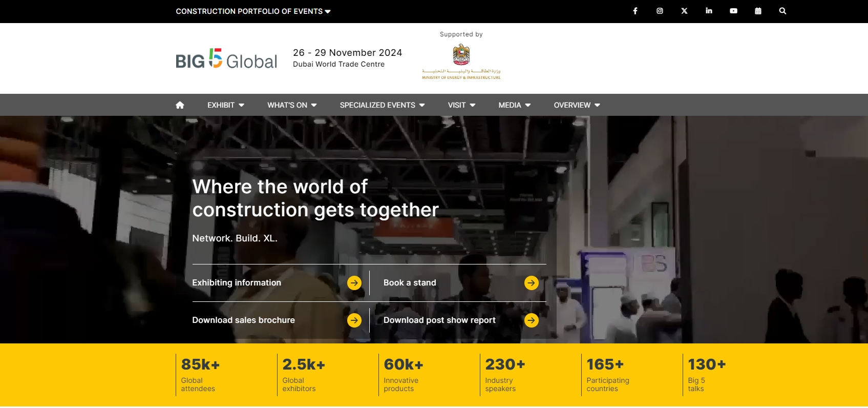This screenshot has width=868, height=408.
Task: Expand the What's On menu
Action: [x=292, y=105]
